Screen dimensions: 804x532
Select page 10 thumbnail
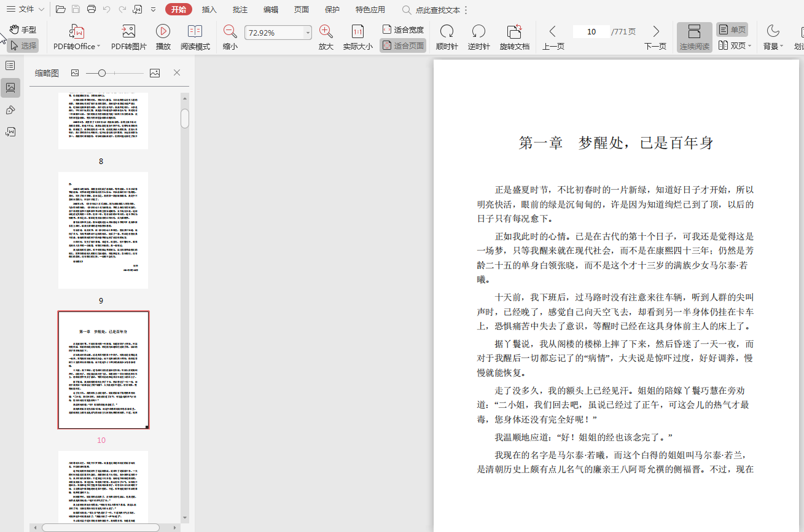tap(103, 370)
